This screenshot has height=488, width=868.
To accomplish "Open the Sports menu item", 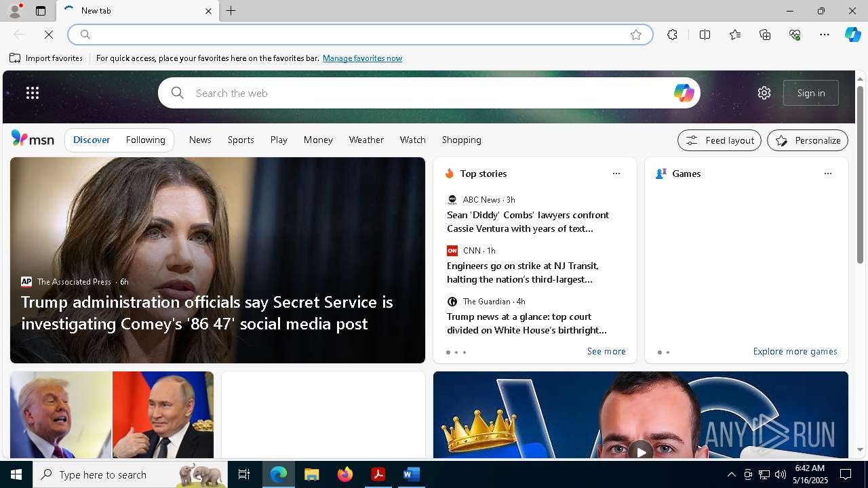I will pos(241,140).
